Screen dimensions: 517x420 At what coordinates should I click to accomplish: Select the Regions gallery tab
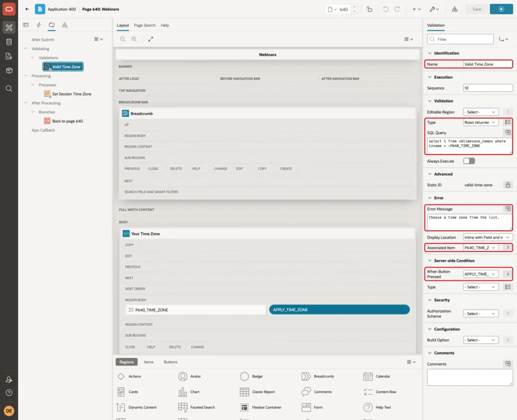click(x=127, y=362)
